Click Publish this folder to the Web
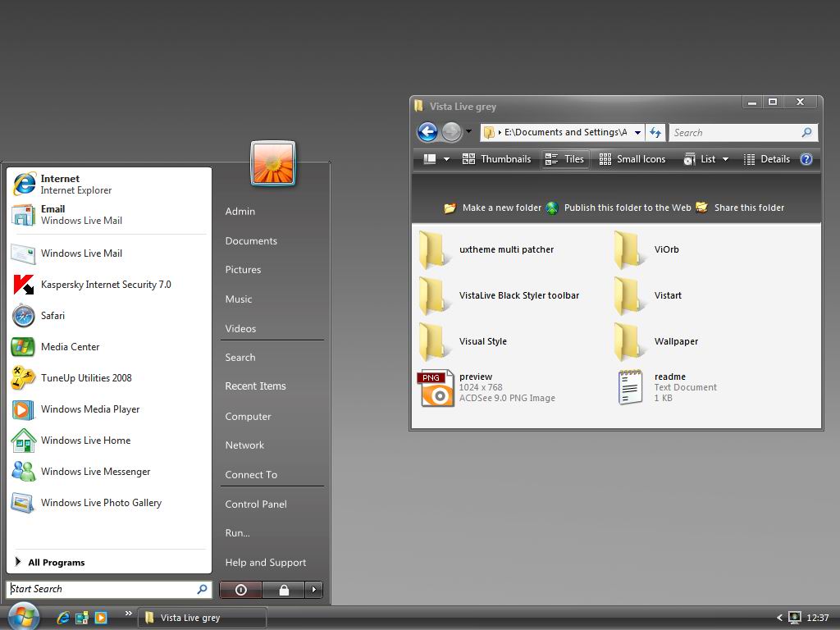840x630 pixels. [619, 208]
